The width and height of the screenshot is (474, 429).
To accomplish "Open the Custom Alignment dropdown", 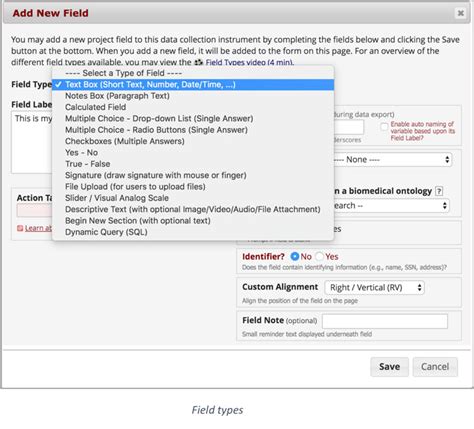I will [374, 288].
